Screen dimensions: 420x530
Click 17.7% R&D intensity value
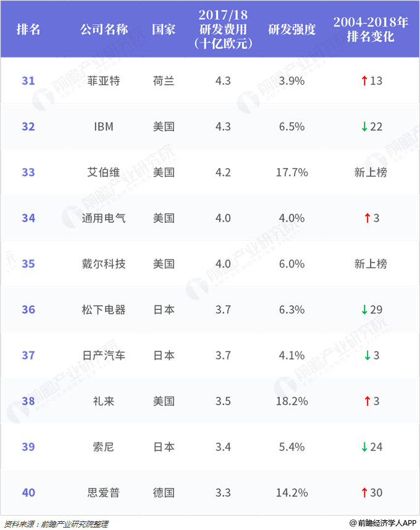coord(292,172)
